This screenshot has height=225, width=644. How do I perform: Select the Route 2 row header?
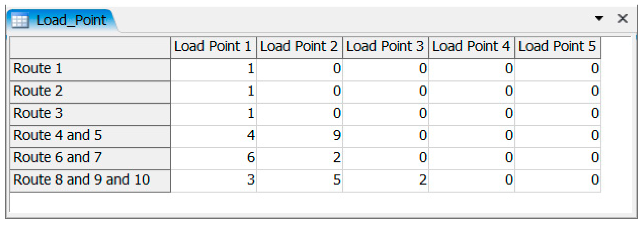tap(90, 91)
